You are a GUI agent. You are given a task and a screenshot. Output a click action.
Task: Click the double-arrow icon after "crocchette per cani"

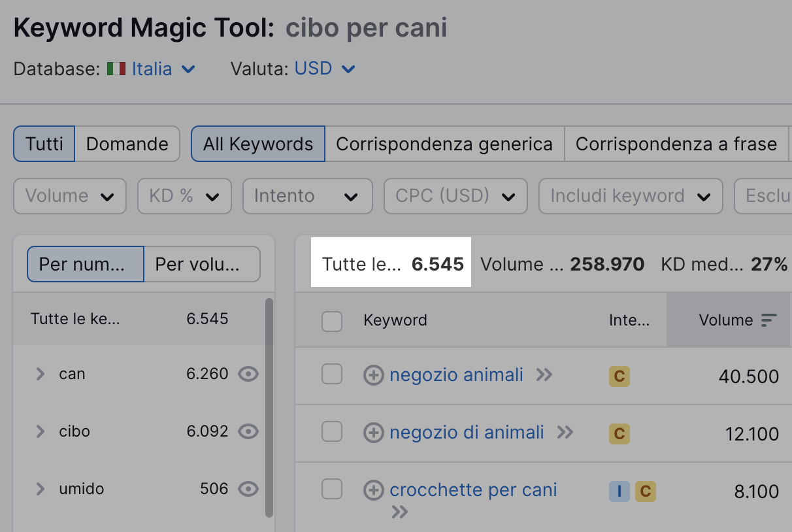tap(399, 512)
